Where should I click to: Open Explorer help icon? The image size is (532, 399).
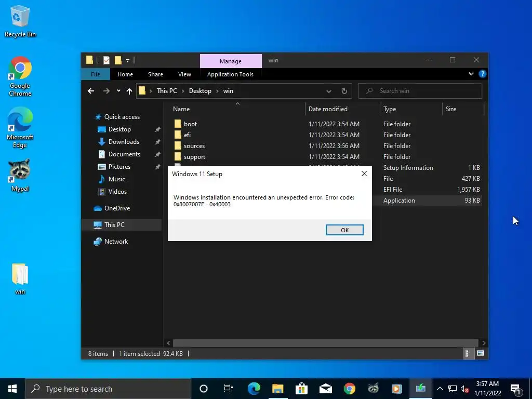[x=482, y=74]
